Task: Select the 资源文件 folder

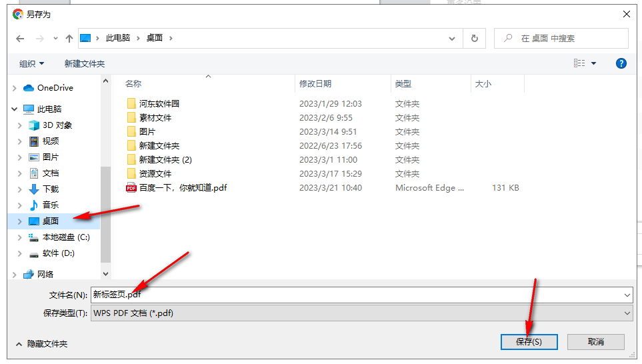Action: (155, 173)
